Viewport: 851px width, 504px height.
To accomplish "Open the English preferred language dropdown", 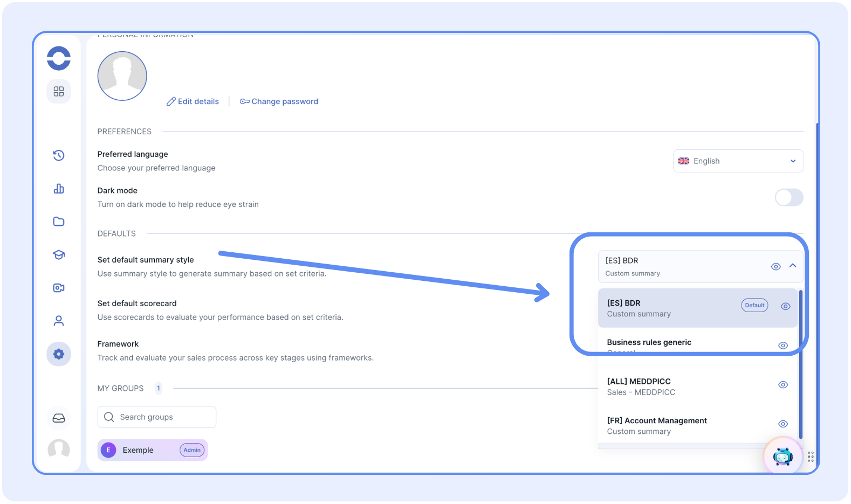I will (737, 161).
